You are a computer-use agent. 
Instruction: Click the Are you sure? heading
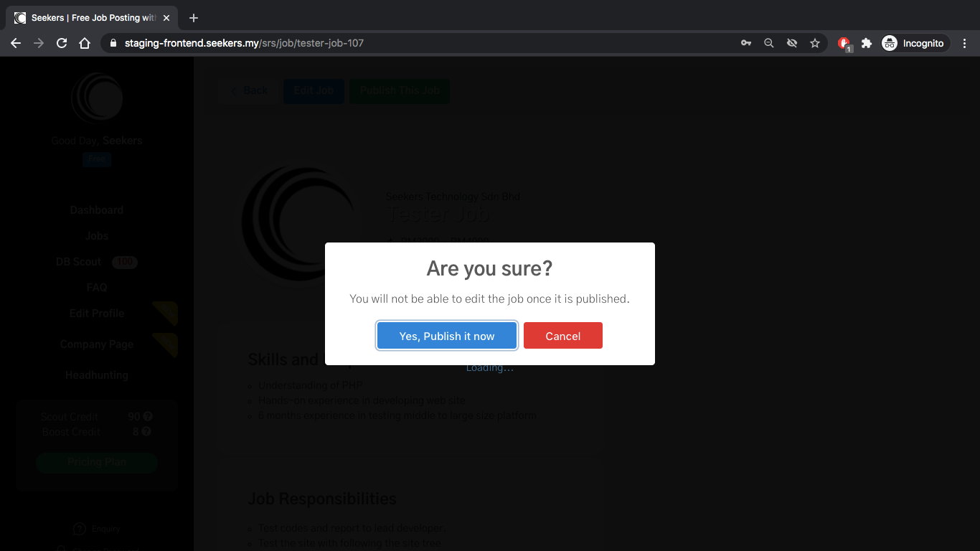click(x=490, y=268)
